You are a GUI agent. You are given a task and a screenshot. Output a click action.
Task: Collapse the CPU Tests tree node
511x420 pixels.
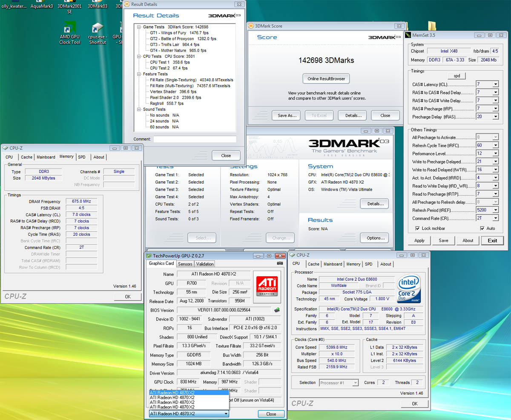pos(139,56)
